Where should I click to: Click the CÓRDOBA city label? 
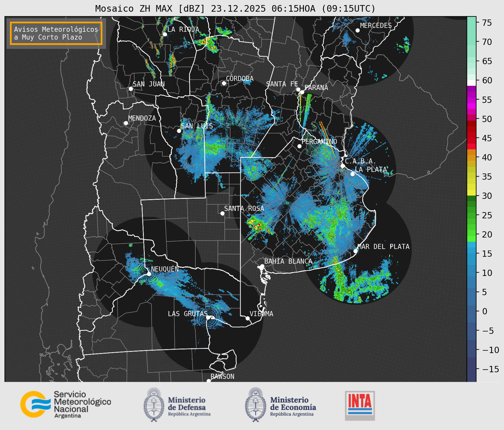pos(240,79)
